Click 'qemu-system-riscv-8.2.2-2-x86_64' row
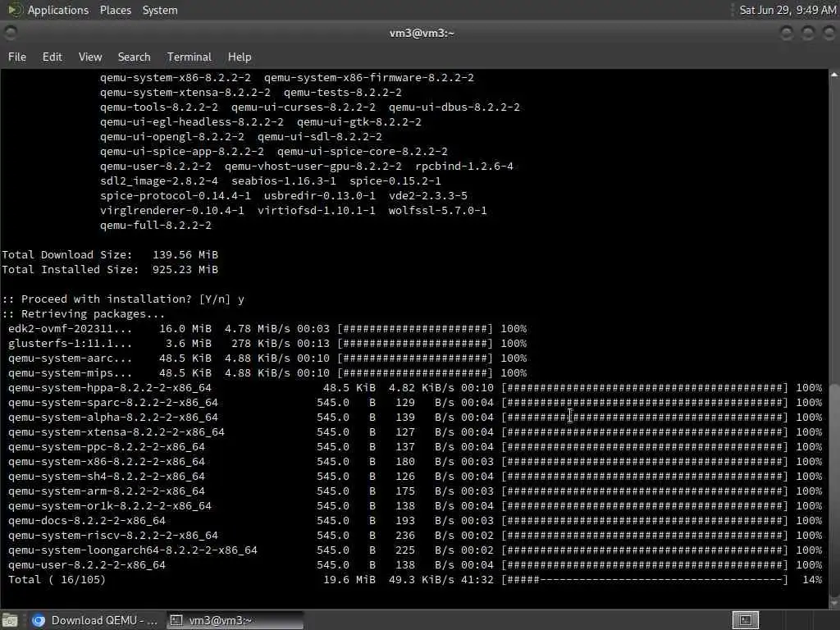The image size is (840, 630). [415, 535]
